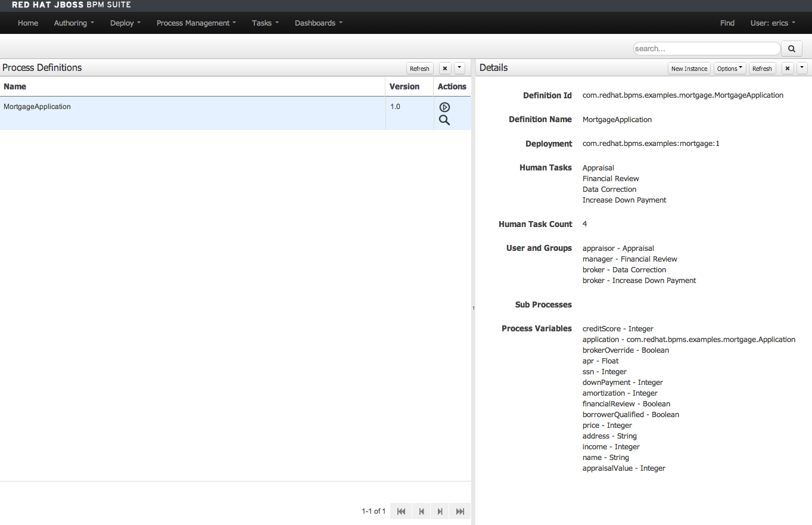812x525 pixels.
Task: Click Financial Review in the Human Tasks list
Action: pos(611,179)
